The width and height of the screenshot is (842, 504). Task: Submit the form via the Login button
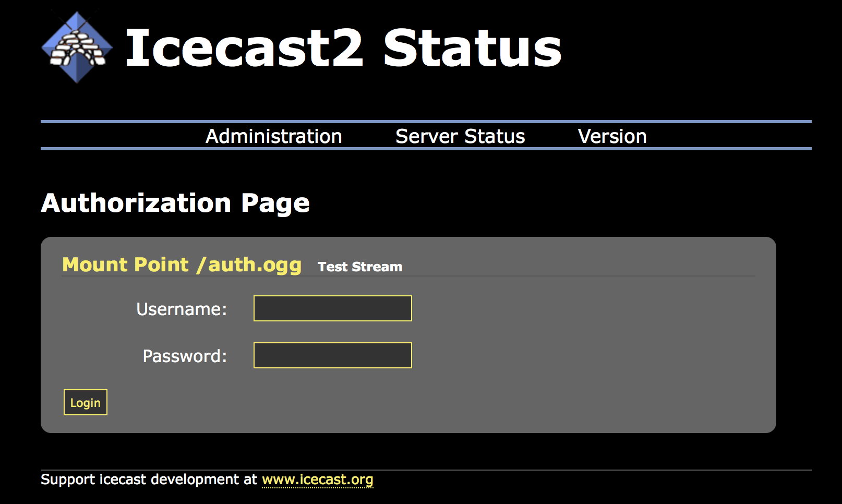tap(85, 402)
